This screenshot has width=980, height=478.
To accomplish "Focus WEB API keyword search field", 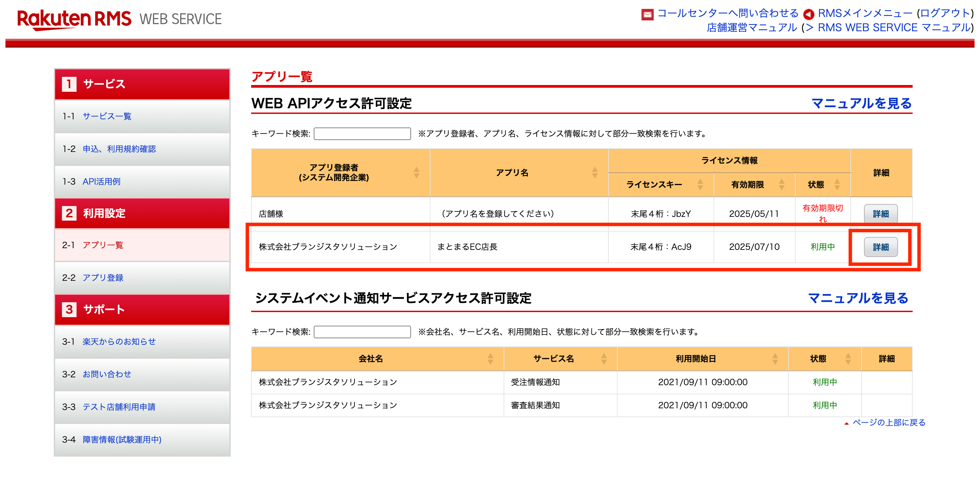I will click(x=362, y=134).
